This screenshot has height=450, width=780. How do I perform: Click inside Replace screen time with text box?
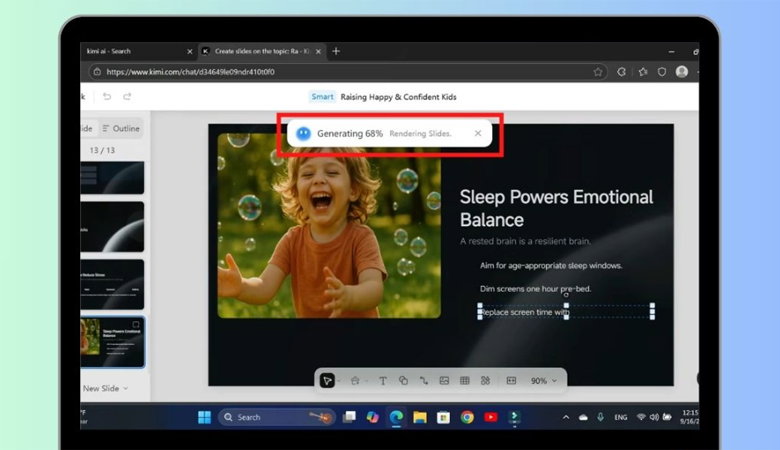pos(566,312)
